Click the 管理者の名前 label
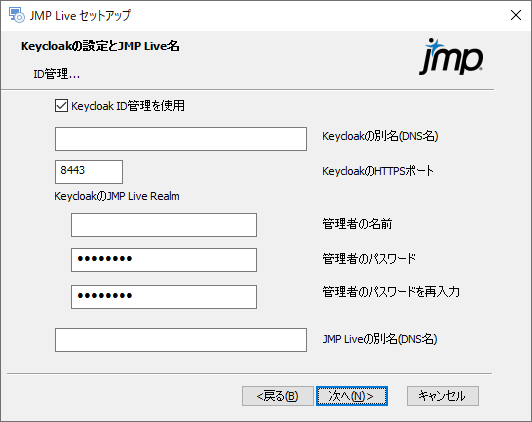This screenshot has height=422, width=532. click(x=357, y=224)
